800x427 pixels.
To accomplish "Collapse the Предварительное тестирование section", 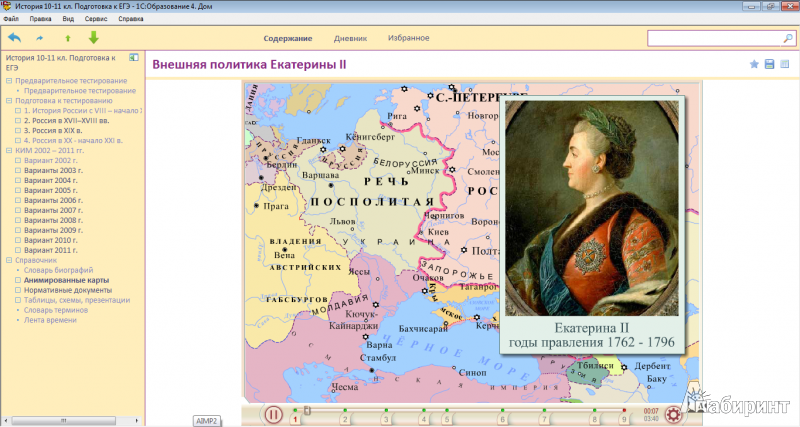I will (9, 81).
